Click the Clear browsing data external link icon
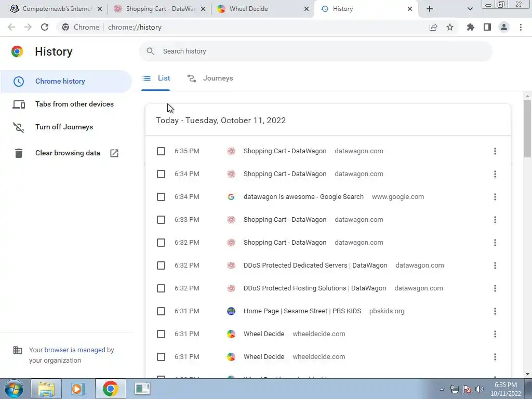532x399 pixels. [x=114, y=153]
